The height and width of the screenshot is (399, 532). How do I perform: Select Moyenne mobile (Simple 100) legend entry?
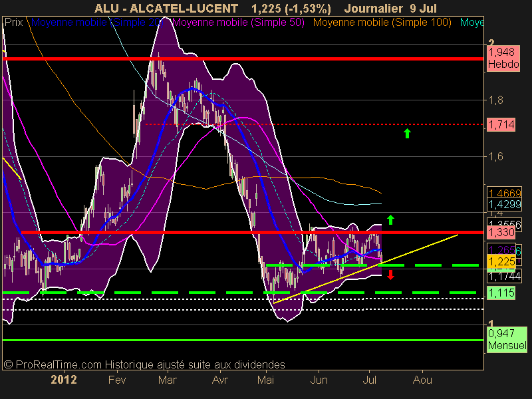[x=382, y=23]
